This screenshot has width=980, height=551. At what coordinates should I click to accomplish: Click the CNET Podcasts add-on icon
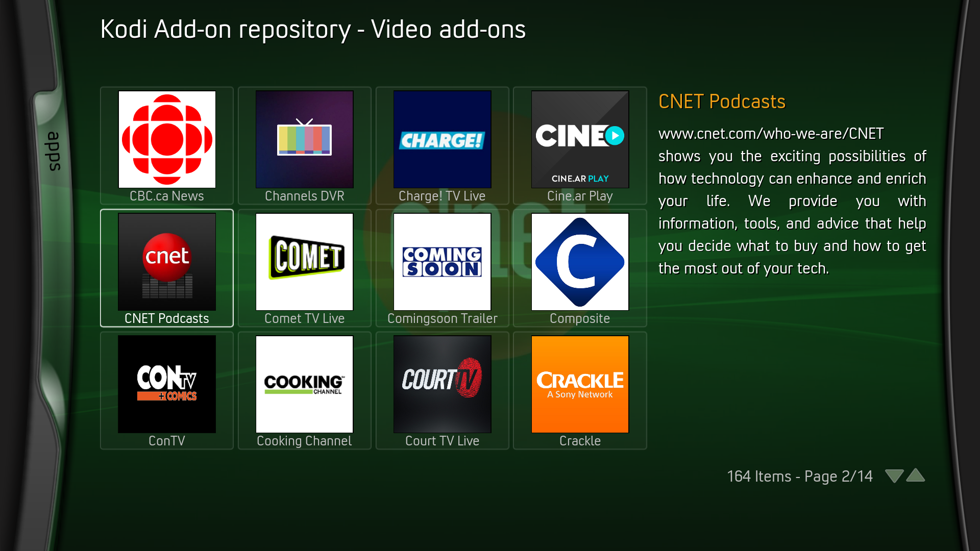[x=167, y=262]
